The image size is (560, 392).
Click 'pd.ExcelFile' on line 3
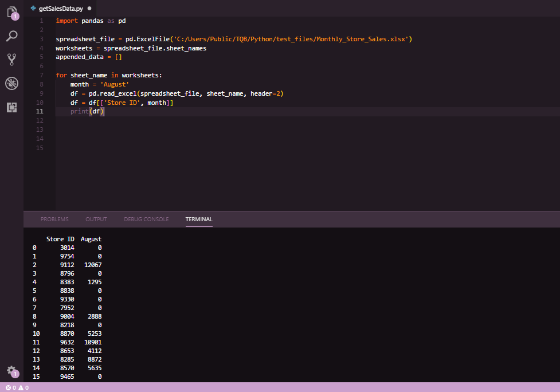click(x=147, y=39)
